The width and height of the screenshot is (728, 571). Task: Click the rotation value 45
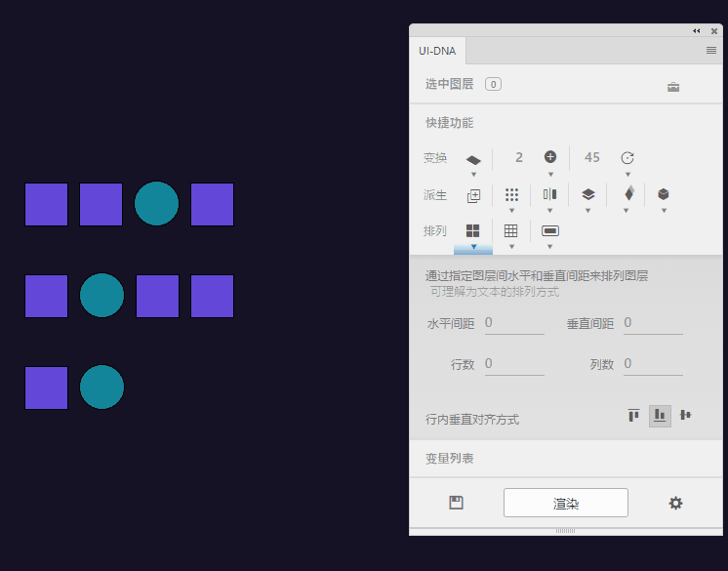pyautogui.click(x=592, y=157)
